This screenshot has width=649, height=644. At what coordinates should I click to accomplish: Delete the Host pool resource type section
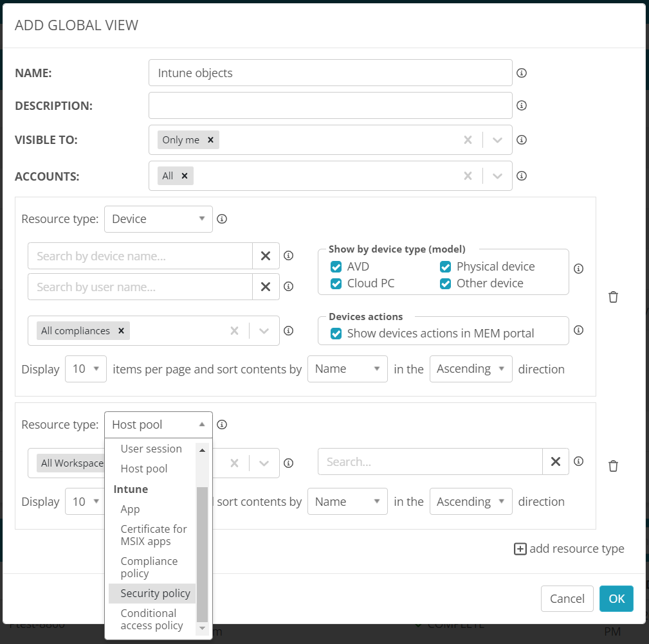613,466
